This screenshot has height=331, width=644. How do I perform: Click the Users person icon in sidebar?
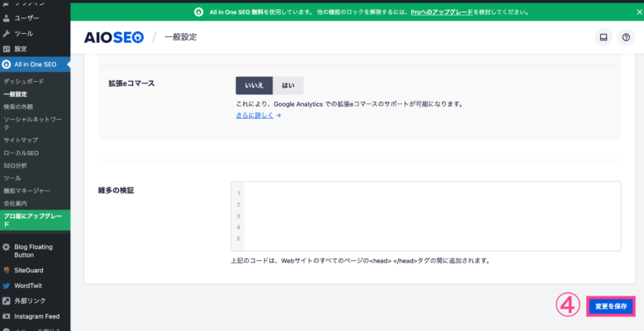pyautogui.click(x=6, y=18)
